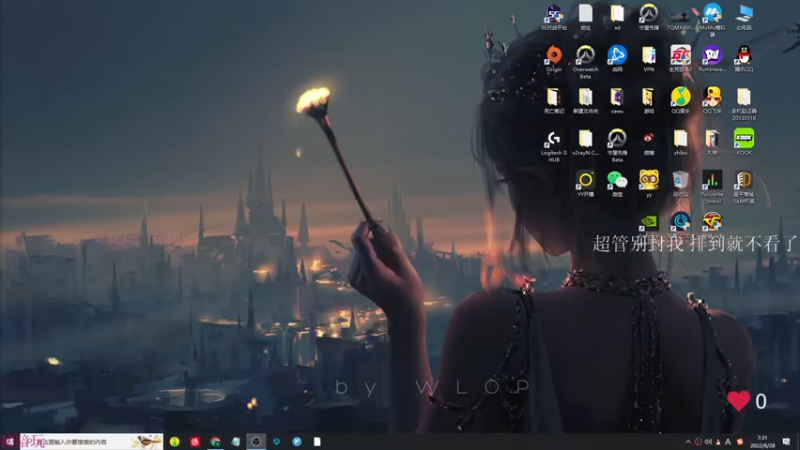Open the OBS Studio taskbar button
800x450 pixels.
click(x=256, y=442)
